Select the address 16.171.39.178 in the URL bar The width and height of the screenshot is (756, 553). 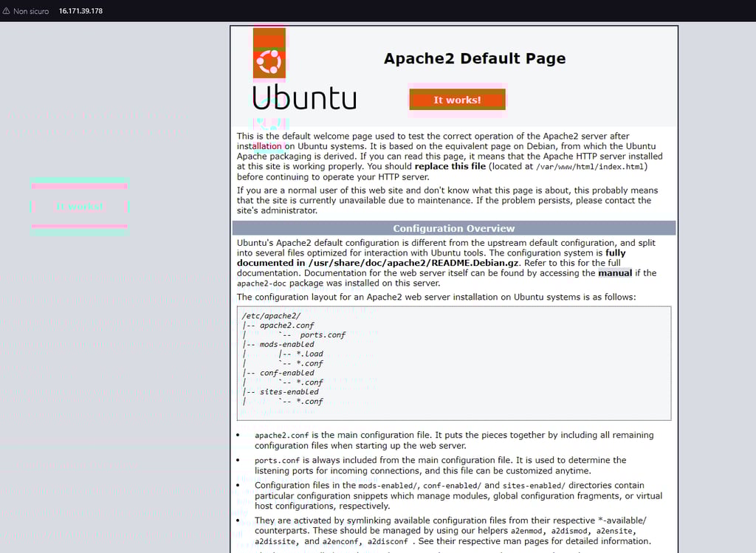click(x=80, y=11)
